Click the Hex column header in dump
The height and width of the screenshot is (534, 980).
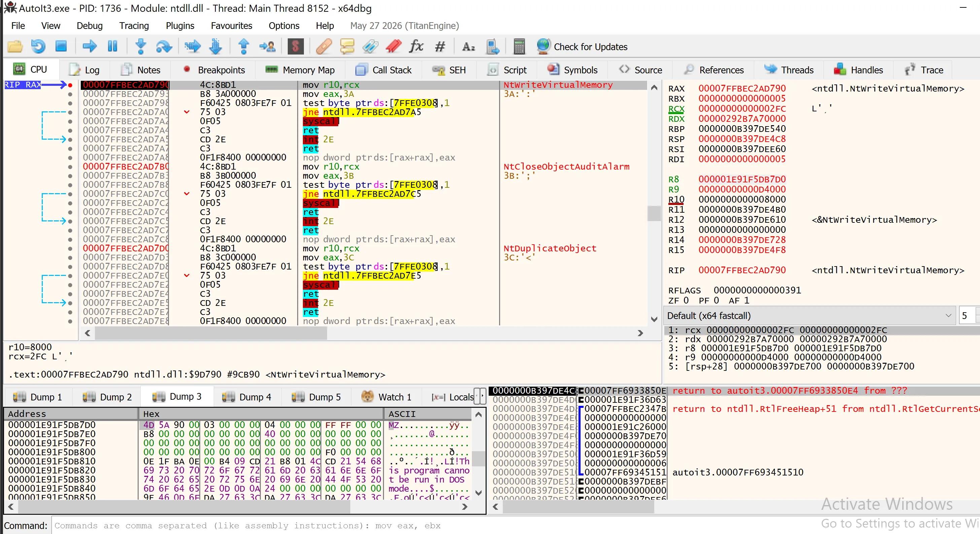[261, 414]
